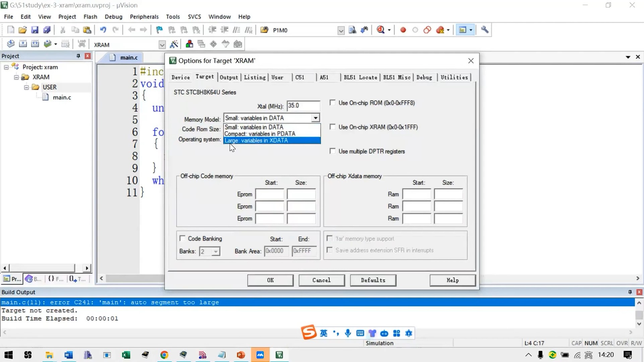Click the Kill All Breakpoints icon
Image resolution: width=644 pixels, height=362 pixels.
[x=440, y=30]
